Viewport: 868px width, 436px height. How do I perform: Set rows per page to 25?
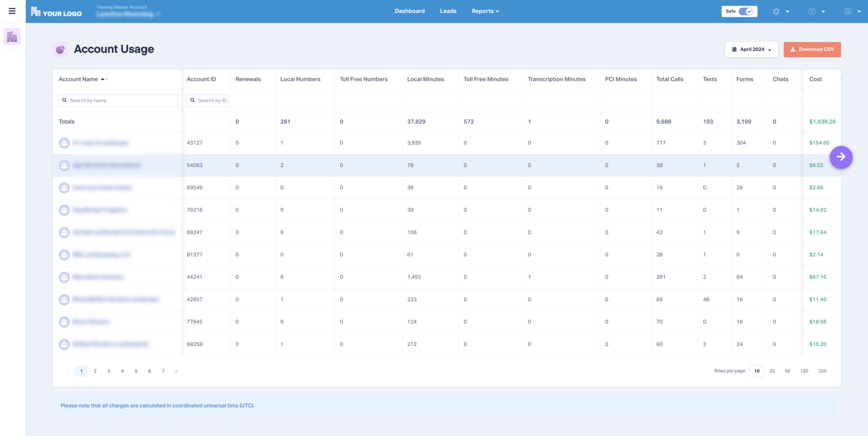pyautogui.click(x=772, y=371)
